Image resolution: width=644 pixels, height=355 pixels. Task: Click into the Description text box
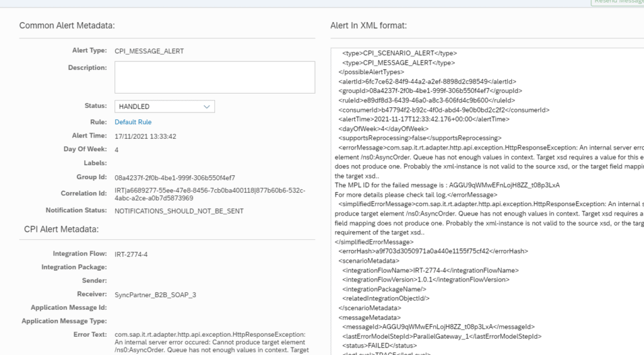tap(215, 77)
